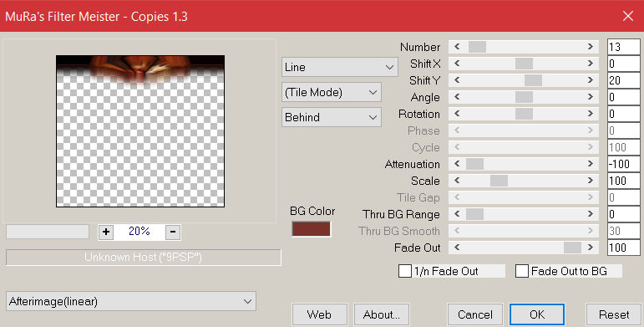Viewport: 644px width, 327px height.
Task: Click the Scale value field showing 100
Action: click(x=623, y=181)
